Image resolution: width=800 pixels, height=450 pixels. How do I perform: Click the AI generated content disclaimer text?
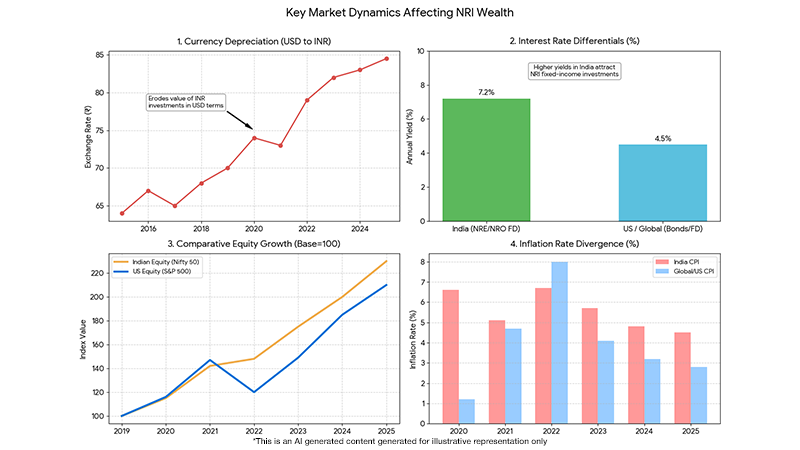click(400, 440)
